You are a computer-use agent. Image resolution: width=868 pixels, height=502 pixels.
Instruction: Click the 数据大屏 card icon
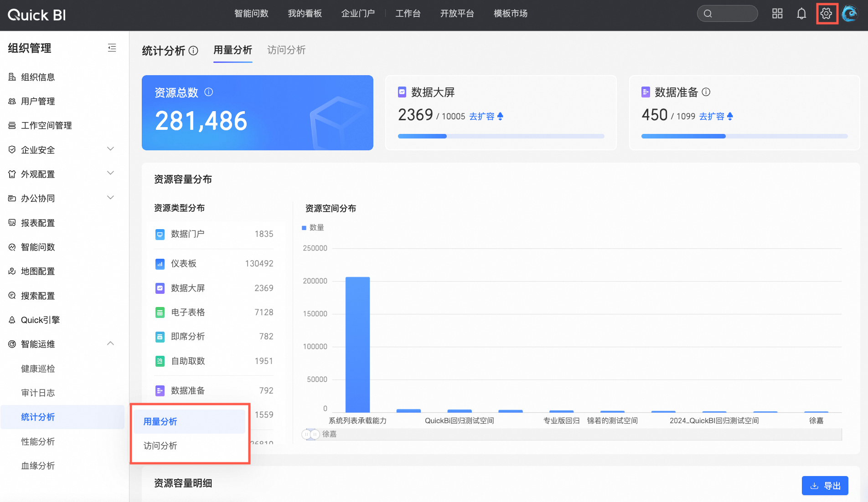tap(402, 92)
